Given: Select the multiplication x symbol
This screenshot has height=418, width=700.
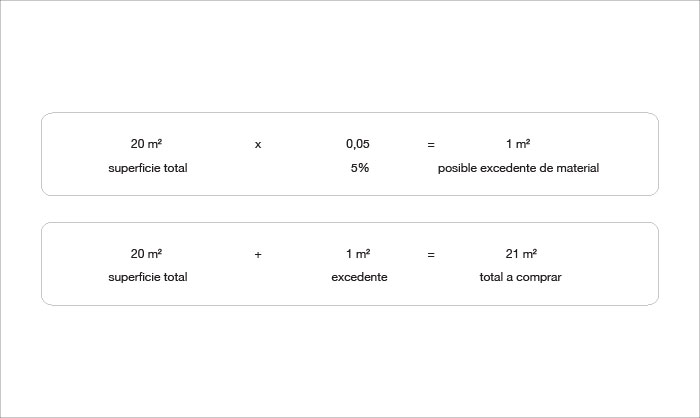Looking at the screenshot, I should coord(258,145).
